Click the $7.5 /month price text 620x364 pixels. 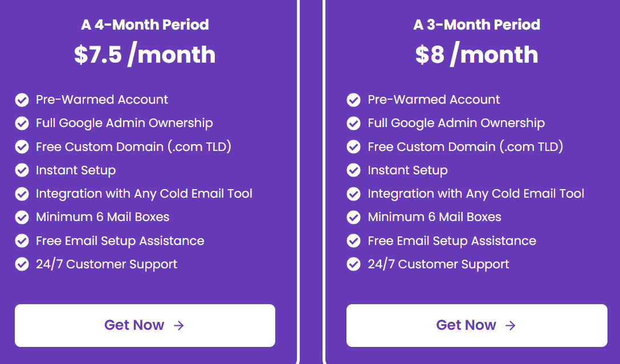(145, 54)
